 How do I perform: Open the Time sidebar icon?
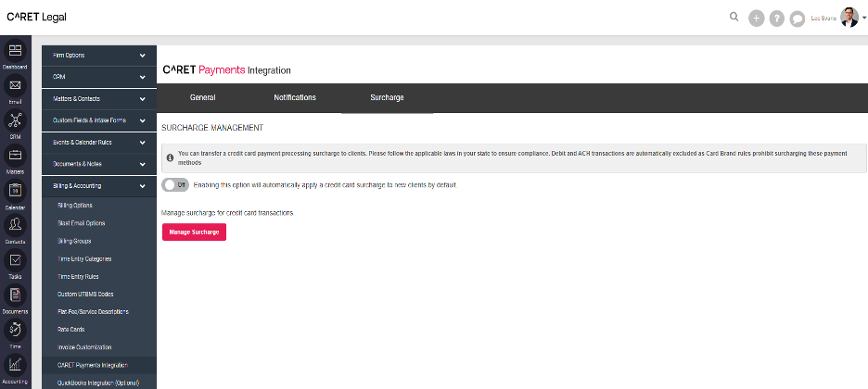pyautogui.click(x=15, y=330)
